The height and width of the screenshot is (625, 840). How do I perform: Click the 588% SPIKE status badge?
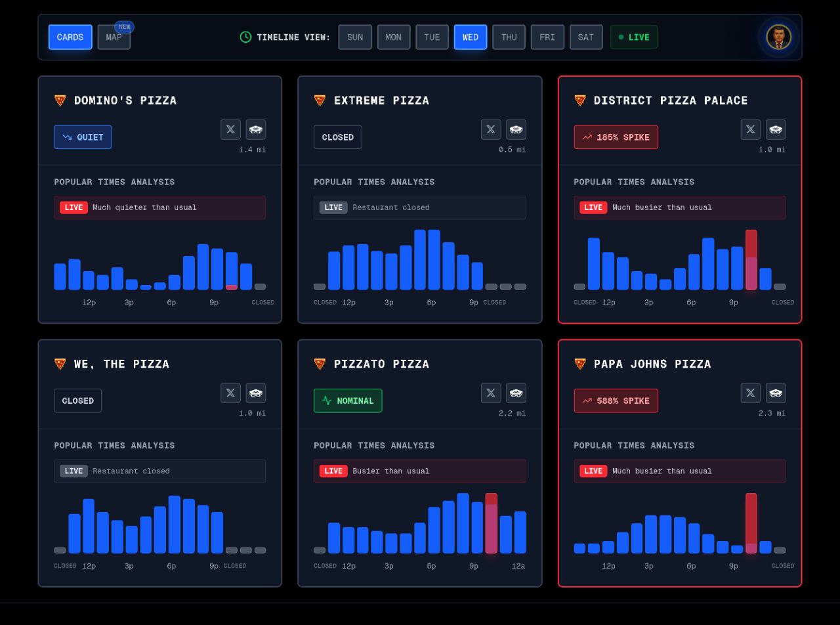tap(616, 400)
